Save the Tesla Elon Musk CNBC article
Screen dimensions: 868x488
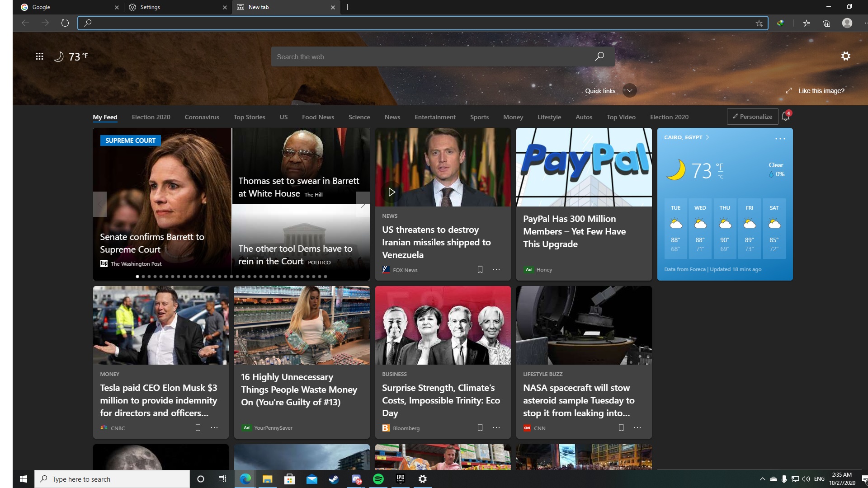click(198, 427)
